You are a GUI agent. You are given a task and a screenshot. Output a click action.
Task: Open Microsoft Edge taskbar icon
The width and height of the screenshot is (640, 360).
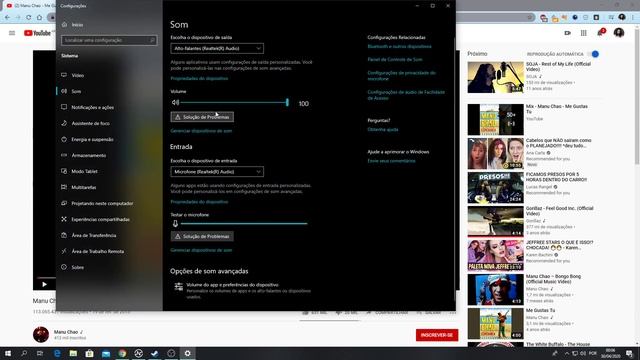click(x=57, y=353)
